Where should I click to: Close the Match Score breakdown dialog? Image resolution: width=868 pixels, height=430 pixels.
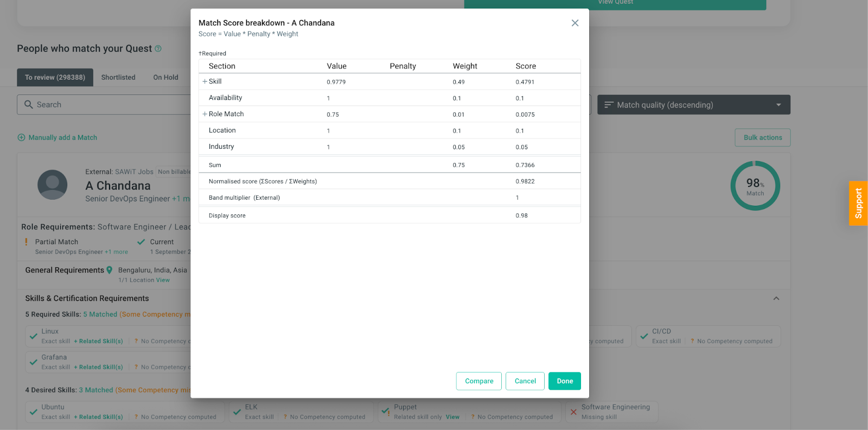click(x=575, y=23)
